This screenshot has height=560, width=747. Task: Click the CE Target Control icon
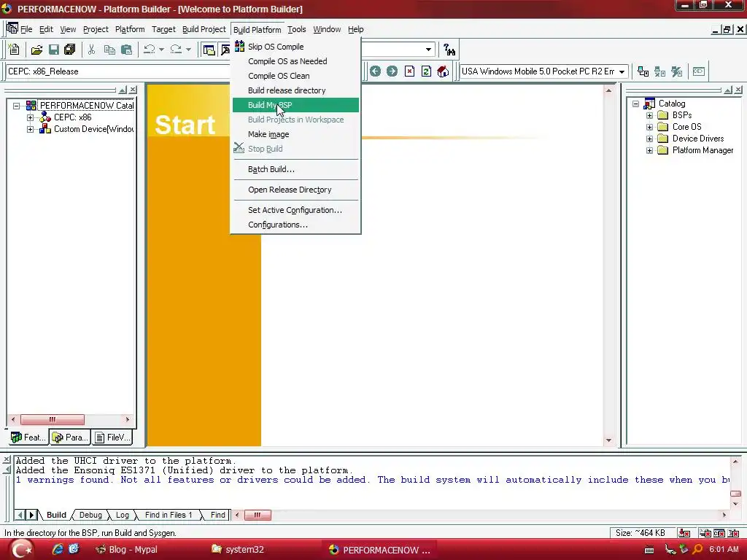click(698, 71)
